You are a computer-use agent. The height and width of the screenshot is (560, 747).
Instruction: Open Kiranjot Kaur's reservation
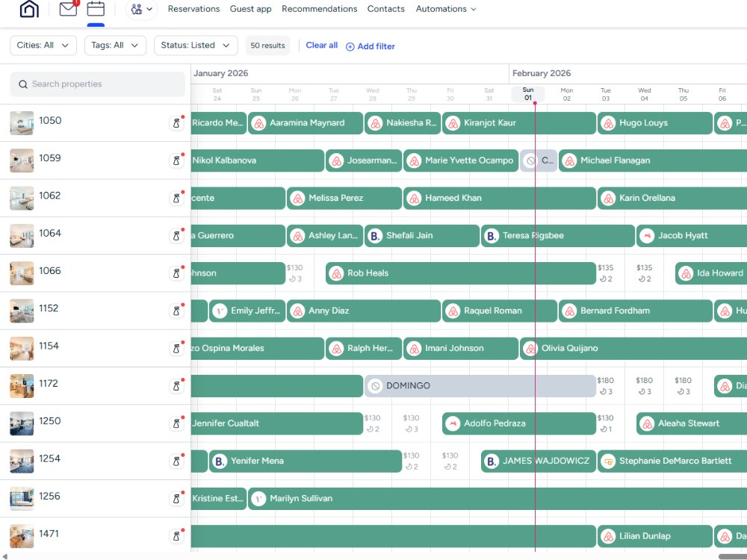point(519,123)
